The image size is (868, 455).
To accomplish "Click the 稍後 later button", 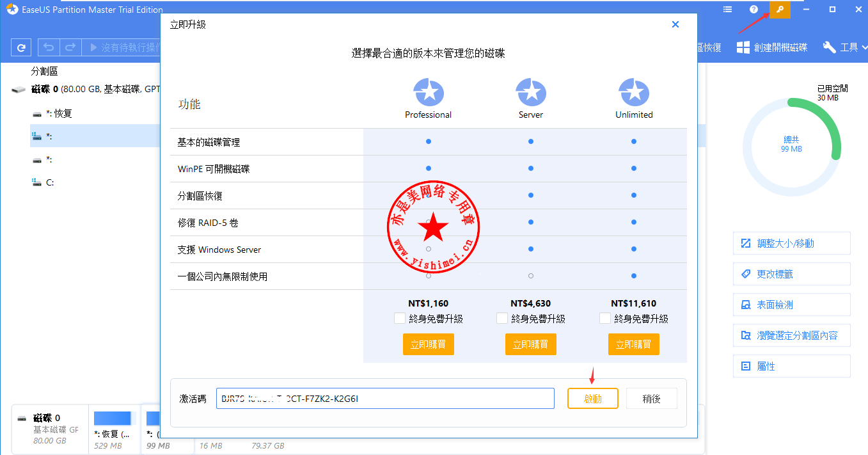I will pyautogui.click(x=652, y=398).
